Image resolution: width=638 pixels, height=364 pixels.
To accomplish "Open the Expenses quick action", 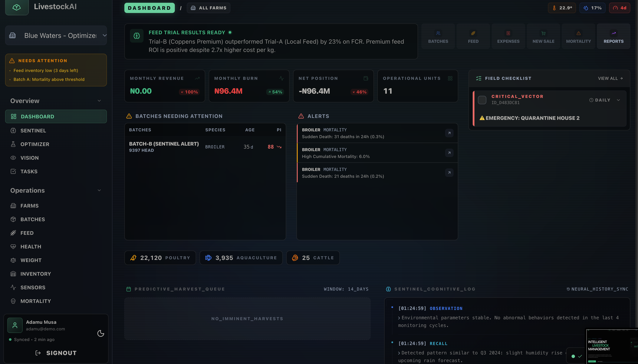I will [508, 36].
